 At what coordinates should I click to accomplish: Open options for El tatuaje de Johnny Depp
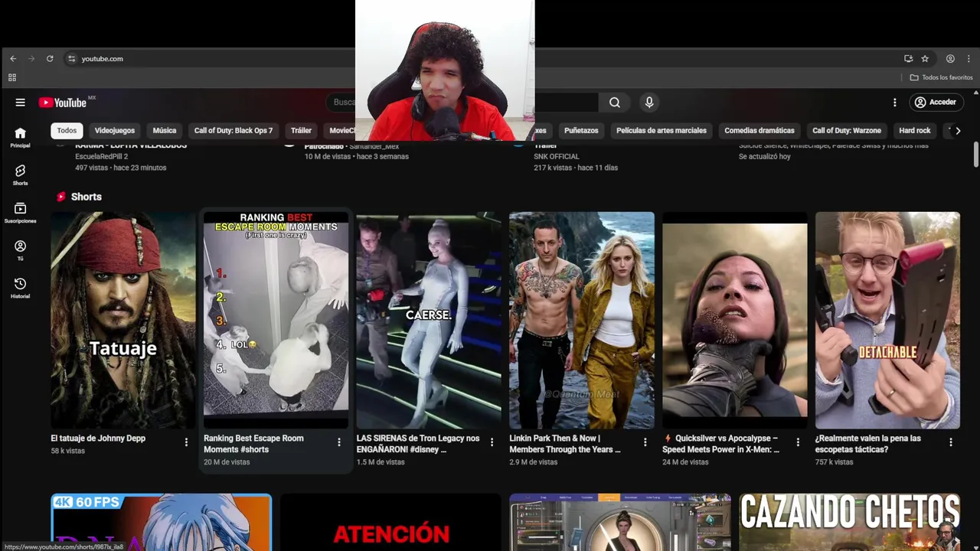(x=186, y=442)
